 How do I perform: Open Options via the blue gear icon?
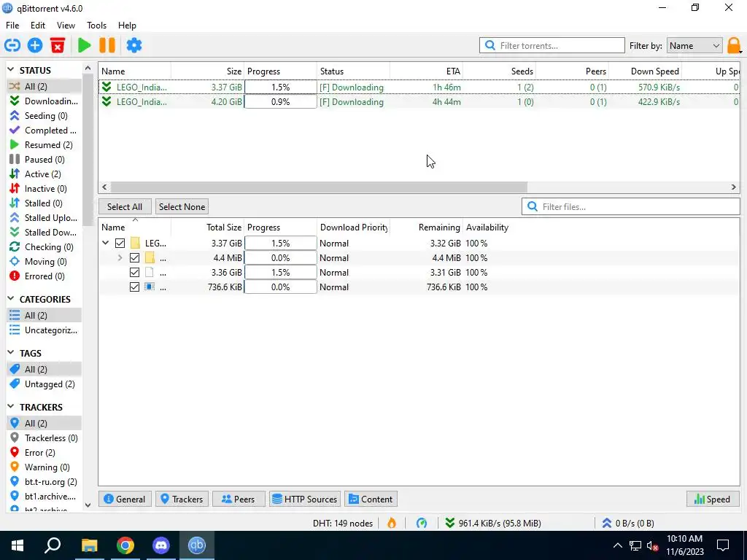[x=134, y=45]
